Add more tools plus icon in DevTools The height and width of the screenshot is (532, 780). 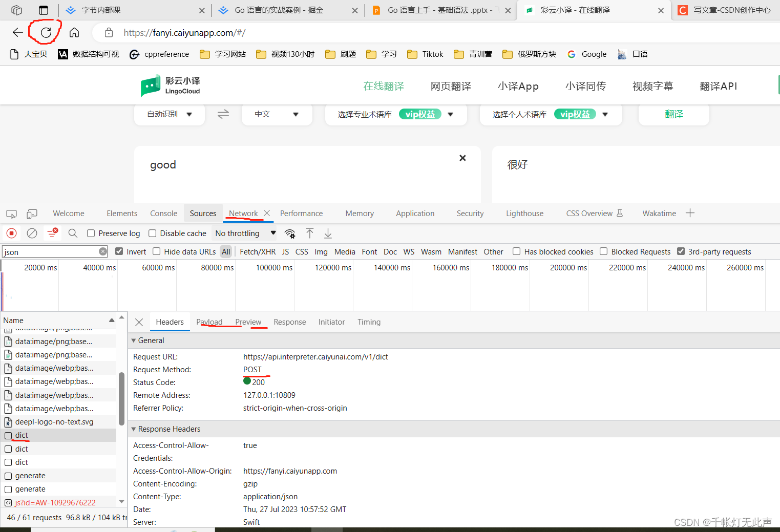[690, 213]
